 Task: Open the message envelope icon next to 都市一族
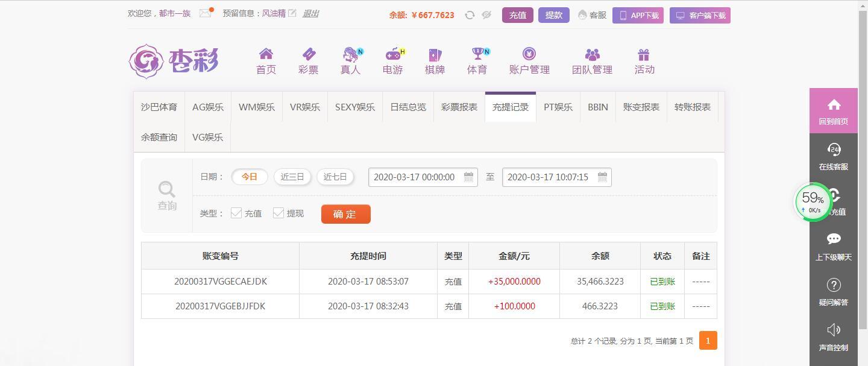(x=204, y=13)
